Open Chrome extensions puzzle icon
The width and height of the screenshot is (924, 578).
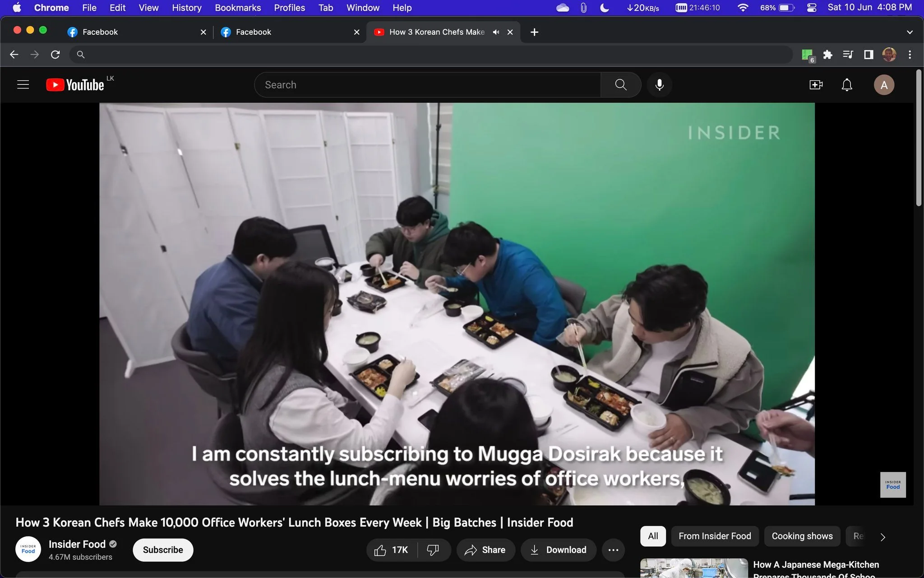pos(827,55)
